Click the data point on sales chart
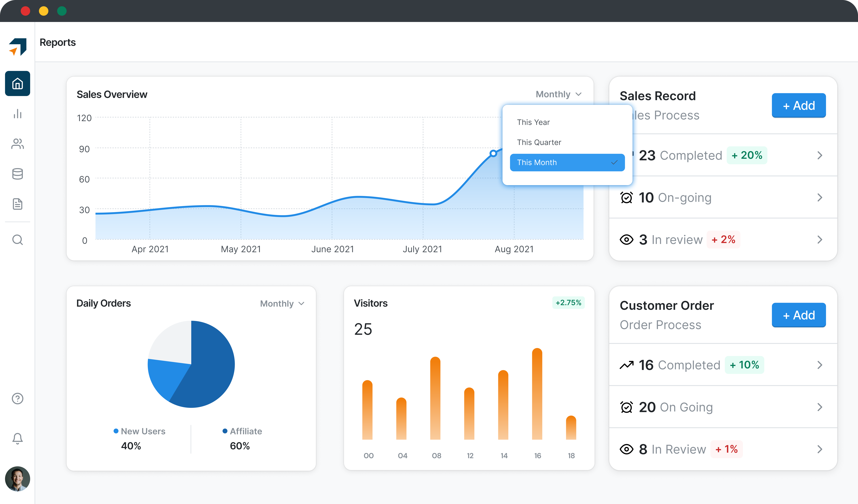The height and width of the screenshot is (504, 858). coord(493,153)
